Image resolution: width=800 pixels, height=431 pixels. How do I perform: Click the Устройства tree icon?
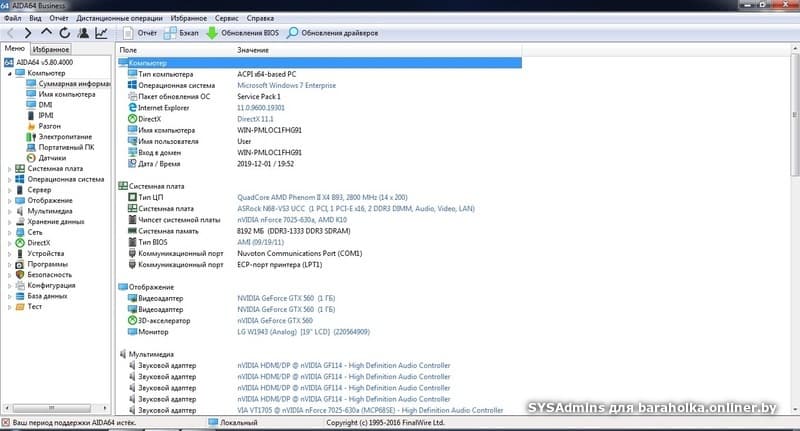(x=20, y=253)
